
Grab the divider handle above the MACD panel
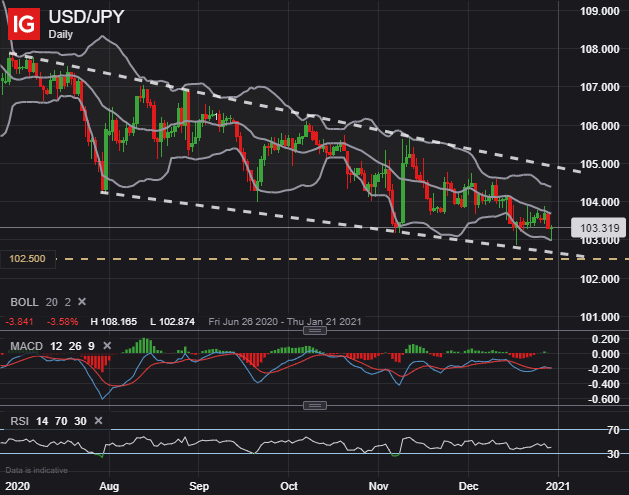pyautogui.click(x=315, y=331)
